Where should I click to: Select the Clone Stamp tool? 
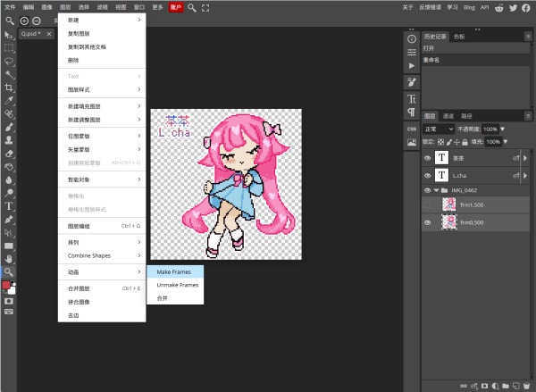point(9,140)
